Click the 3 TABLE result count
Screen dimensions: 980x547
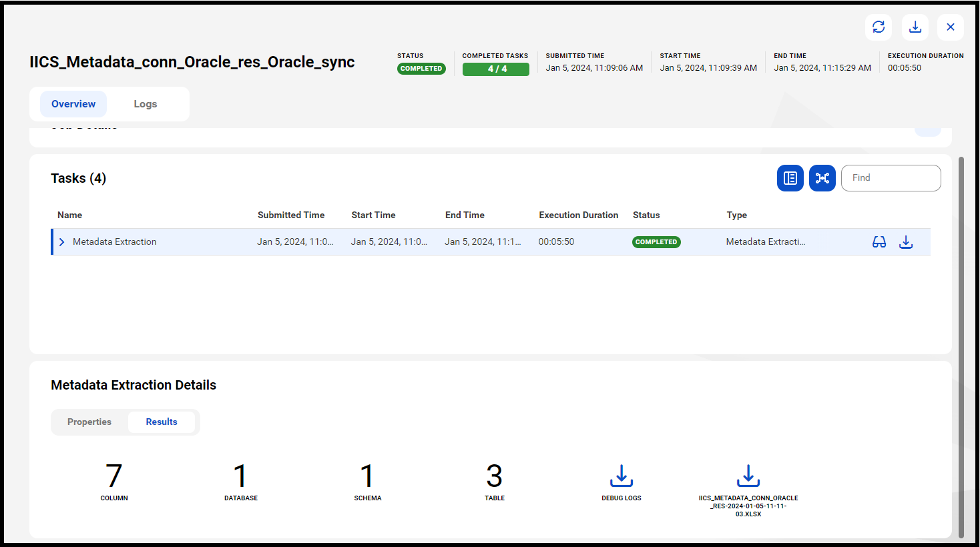(495, 482)
